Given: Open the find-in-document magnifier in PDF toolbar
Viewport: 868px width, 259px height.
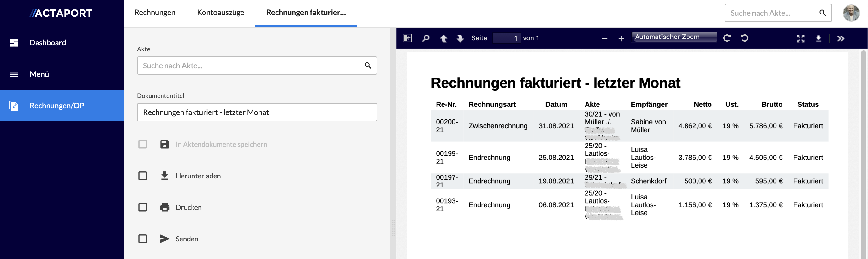Looking at the screenshot, I should pos(425,38).
